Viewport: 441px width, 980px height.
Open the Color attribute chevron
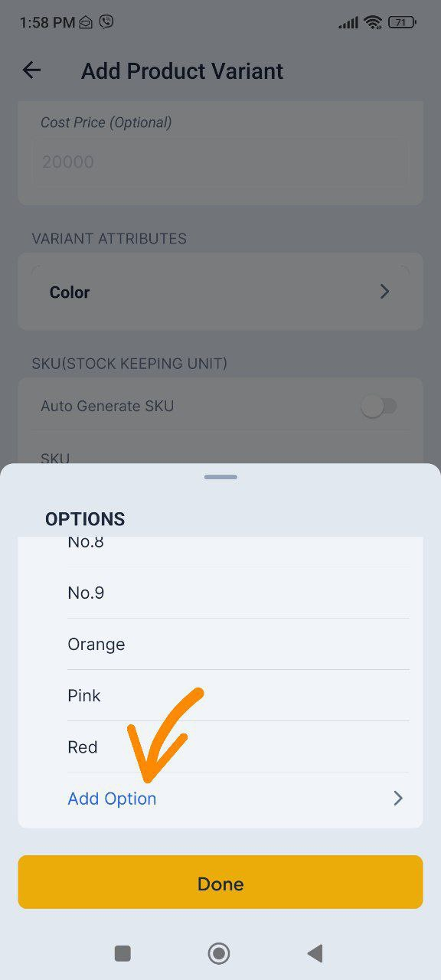click(385, 292)
